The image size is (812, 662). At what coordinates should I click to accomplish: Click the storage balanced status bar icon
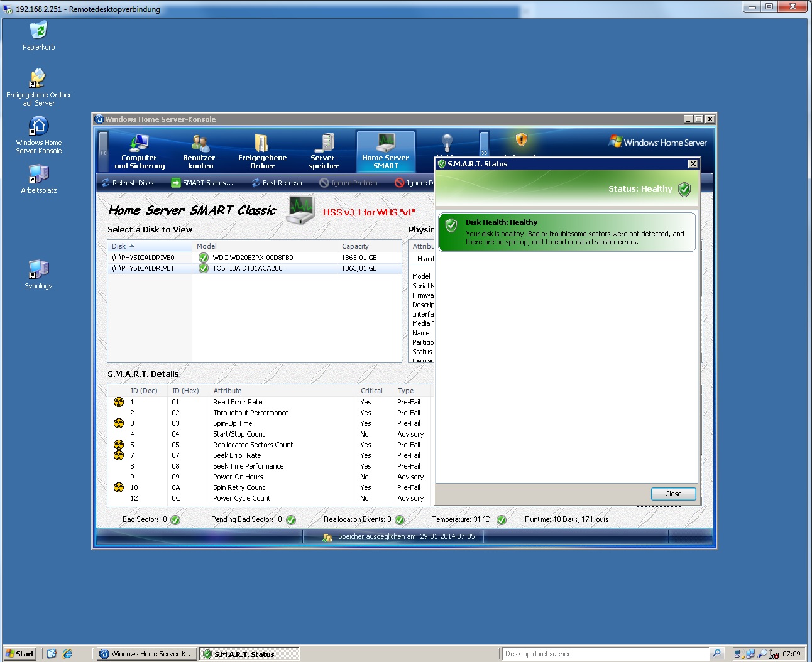coord(327,537)
